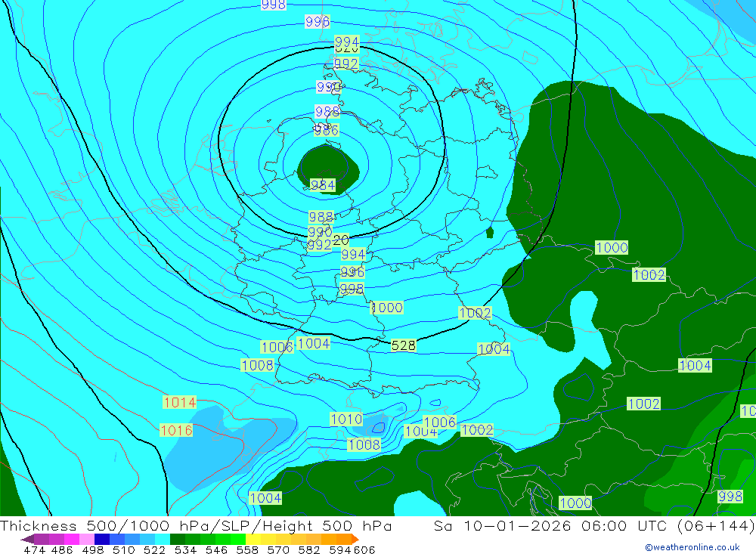Click the Sa 10-01-2026 06:00 UTC timestamp
The width and height of the screenshot is (756, 554).
tap(594, 525)
